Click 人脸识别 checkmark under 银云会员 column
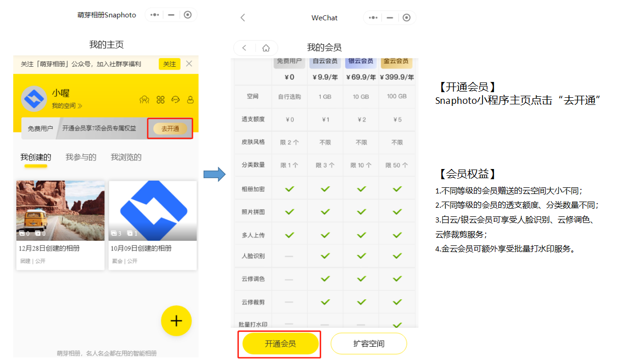Viewport: 617px width, 364px height. 361,256
